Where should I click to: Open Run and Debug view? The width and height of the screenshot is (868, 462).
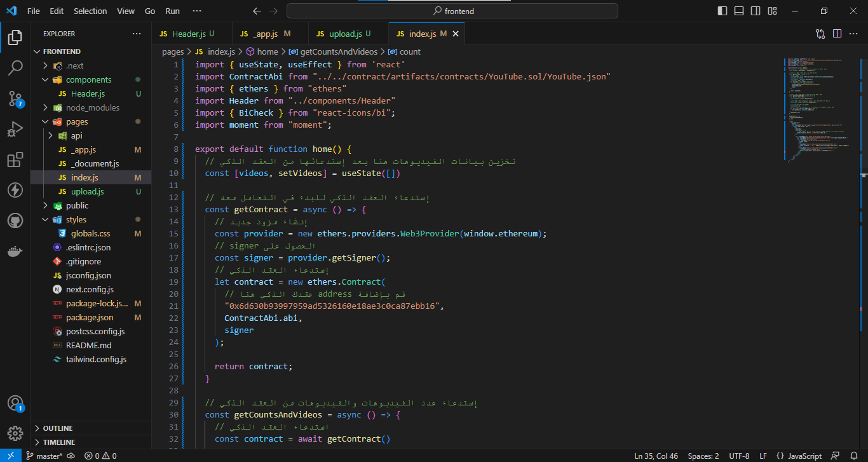(15, 129)
